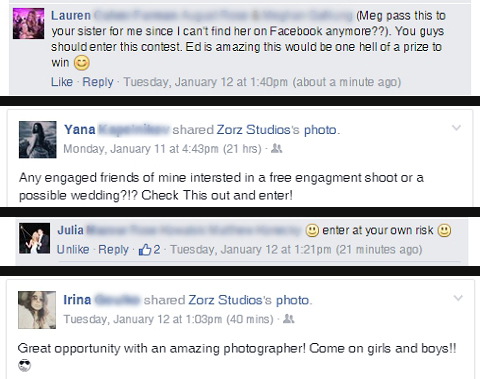
Task: Open Lauren's profile picture
Action: [28, 23]
